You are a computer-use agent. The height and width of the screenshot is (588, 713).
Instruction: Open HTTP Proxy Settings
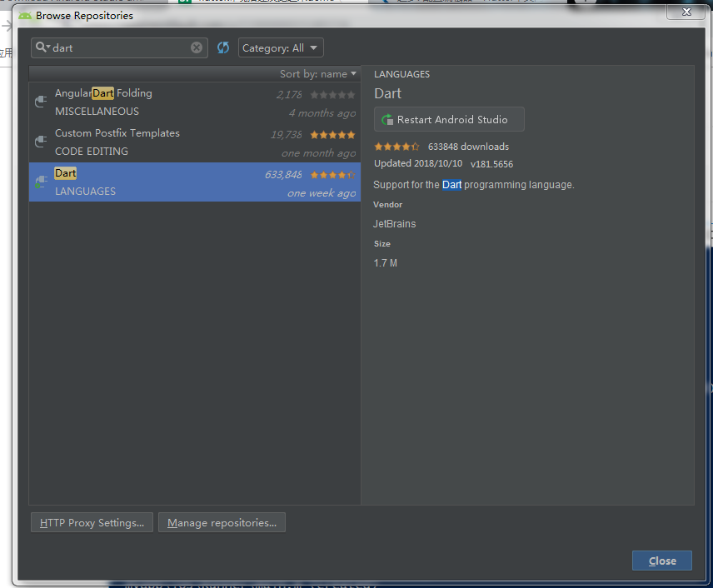(92, 522)
